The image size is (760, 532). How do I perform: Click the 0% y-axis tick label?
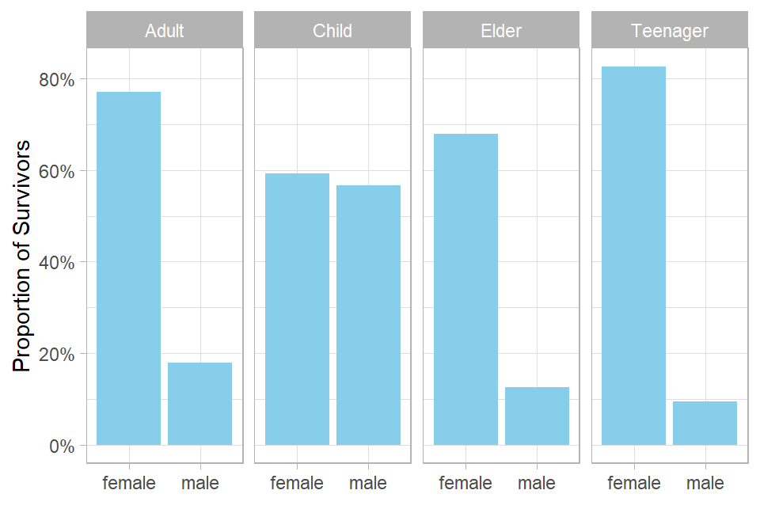[61, 446]
